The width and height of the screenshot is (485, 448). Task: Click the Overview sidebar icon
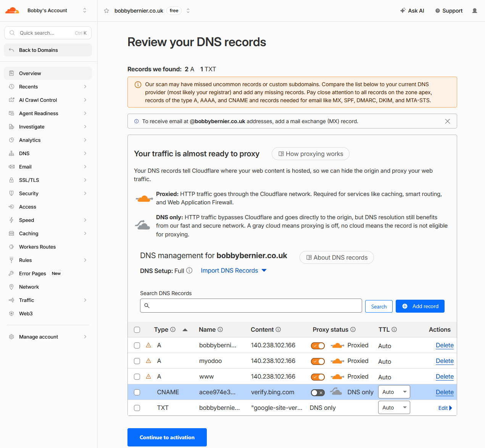coord(11,73)
